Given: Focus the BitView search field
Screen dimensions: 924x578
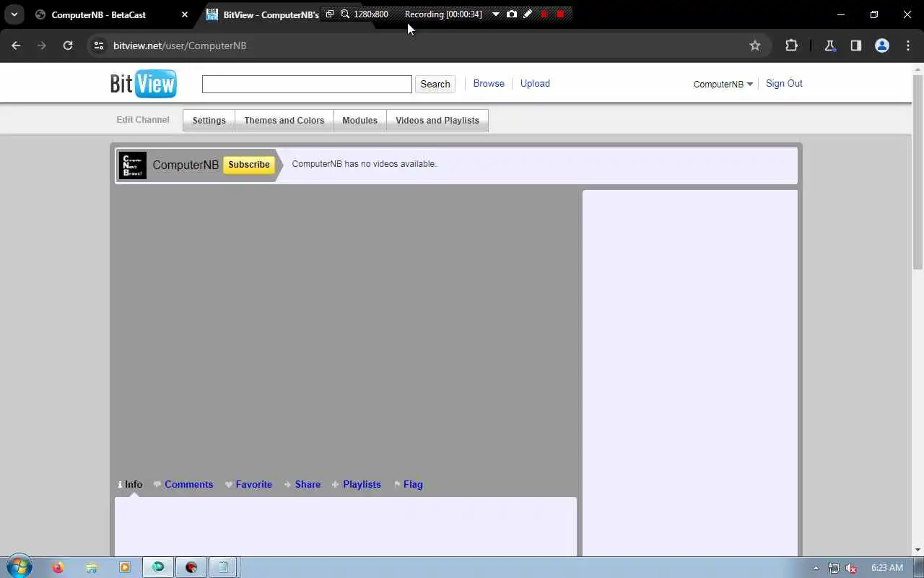Looking at the screenshot, I should point(307,84).
